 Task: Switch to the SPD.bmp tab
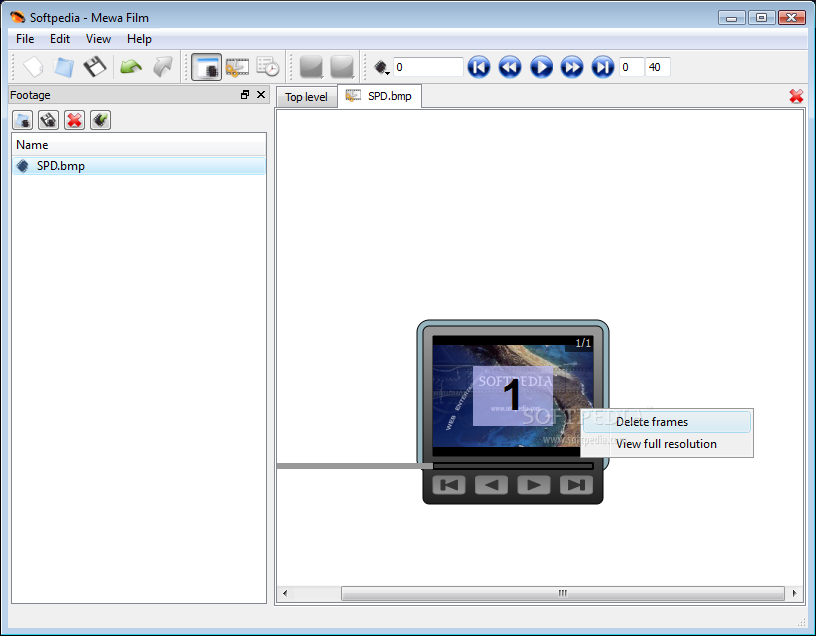[x=379, y=96]
